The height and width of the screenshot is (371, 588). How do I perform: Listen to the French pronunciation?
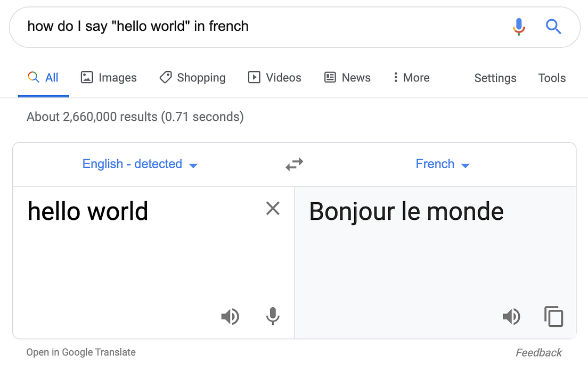[511, 316]
